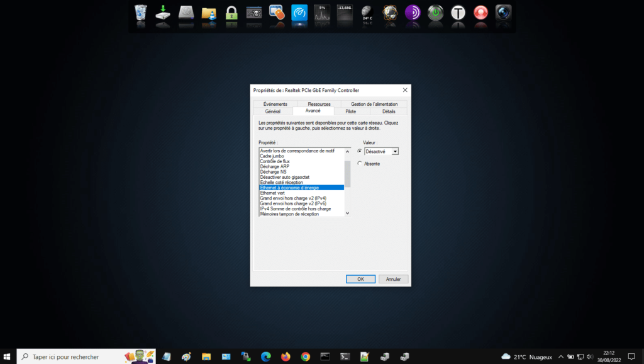Select the Absente radio button
644x364 pixels.
pos(360,164)
